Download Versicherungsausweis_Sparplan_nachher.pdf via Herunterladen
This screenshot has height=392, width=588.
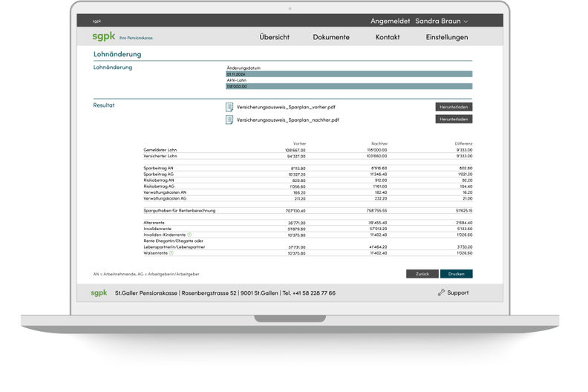(x=454, y=120)
